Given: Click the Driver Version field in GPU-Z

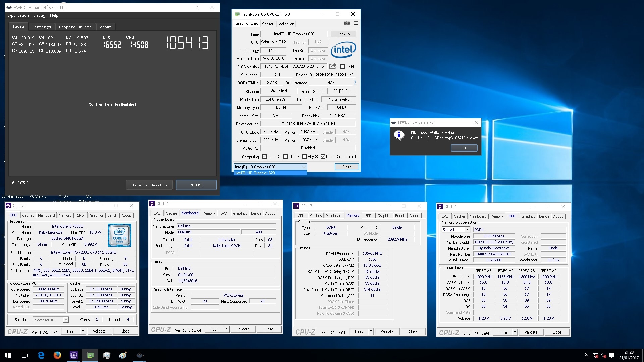Looking at the screenshot, I should click(308, 124).
